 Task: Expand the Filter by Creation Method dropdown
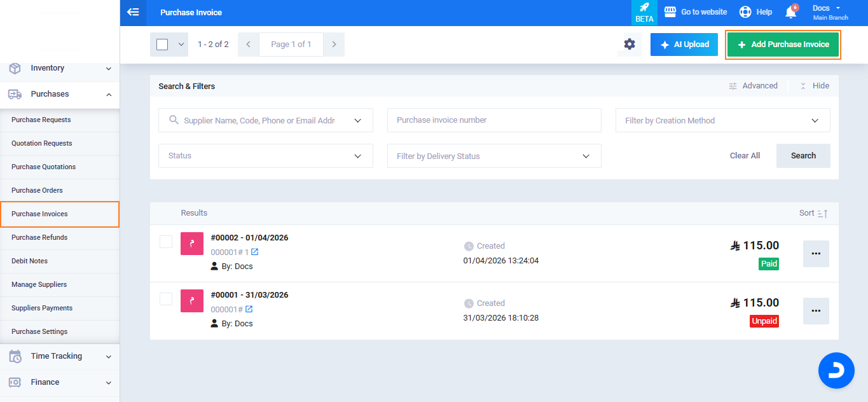pyautogui.click(x=722, y=120)
